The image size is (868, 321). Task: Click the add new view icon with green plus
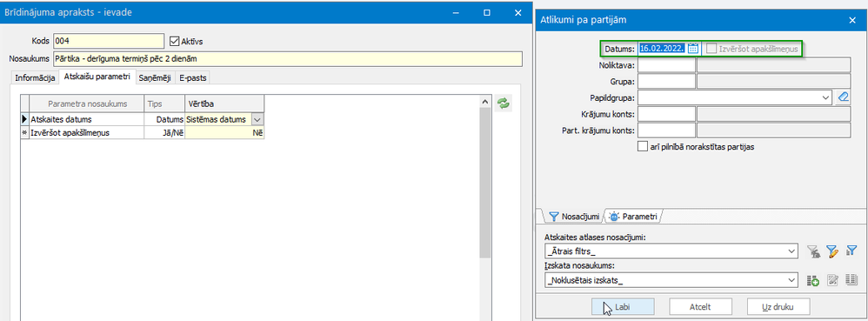click(813, 281)
